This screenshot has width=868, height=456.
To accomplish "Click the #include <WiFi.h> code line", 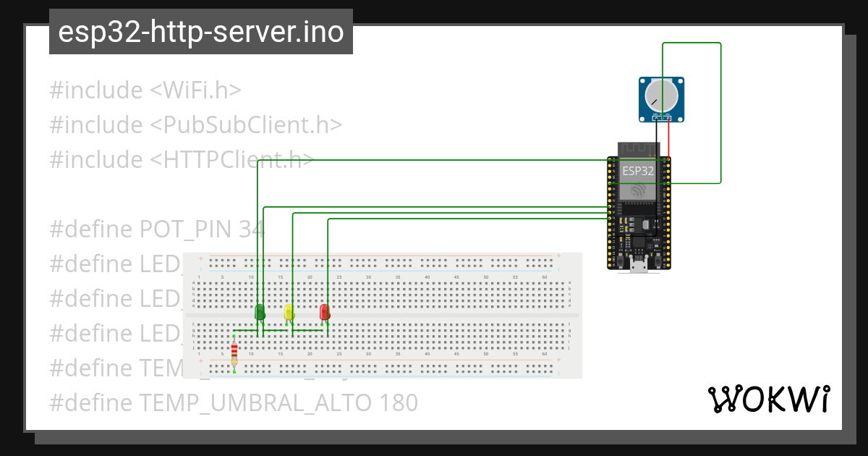I will click(145, 90).
